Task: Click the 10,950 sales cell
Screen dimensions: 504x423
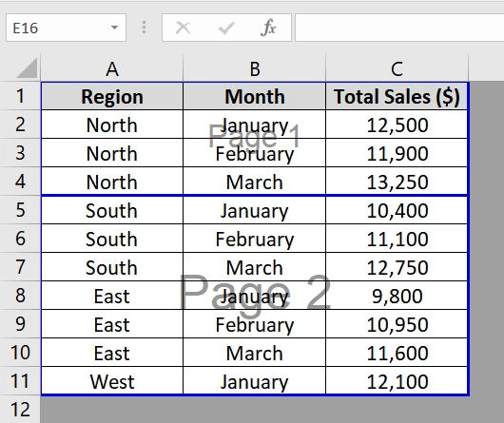Action: point(397,324)
